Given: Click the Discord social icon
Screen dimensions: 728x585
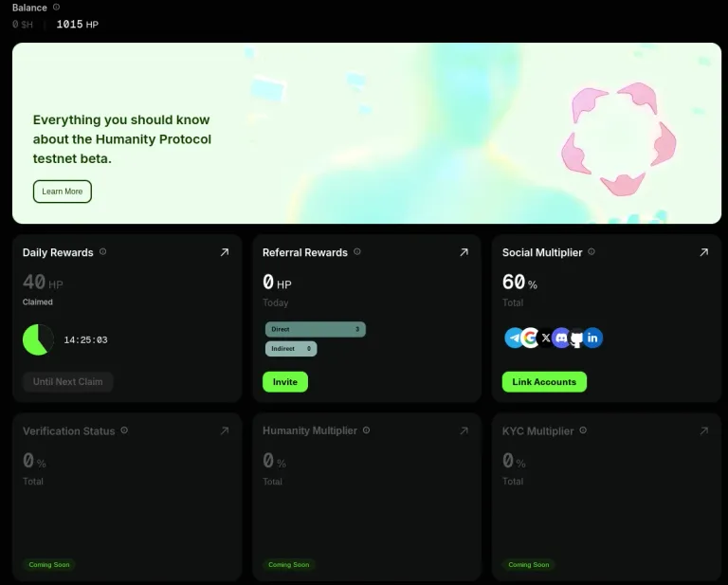Looking at the screenshot, I should [x=561, y=338].
